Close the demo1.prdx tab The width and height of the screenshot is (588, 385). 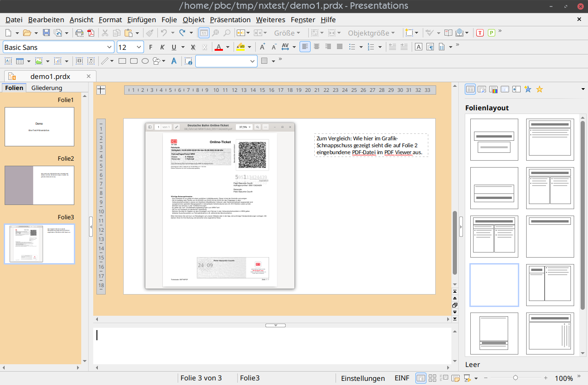(89, 76)
